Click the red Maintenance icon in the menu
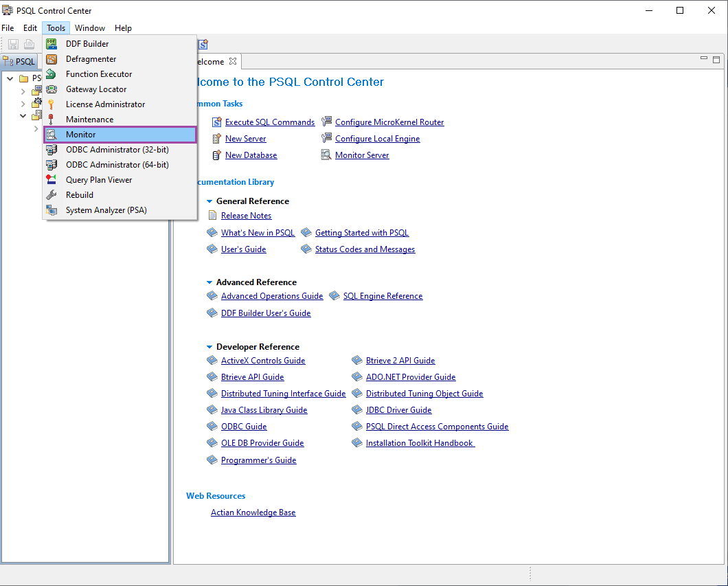This screenshot has height=586, width=728. (51, 120)
